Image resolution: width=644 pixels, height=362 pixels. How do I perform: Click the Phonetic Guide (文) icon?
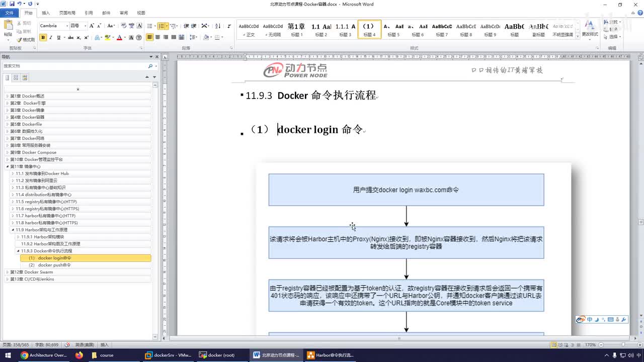131,26
